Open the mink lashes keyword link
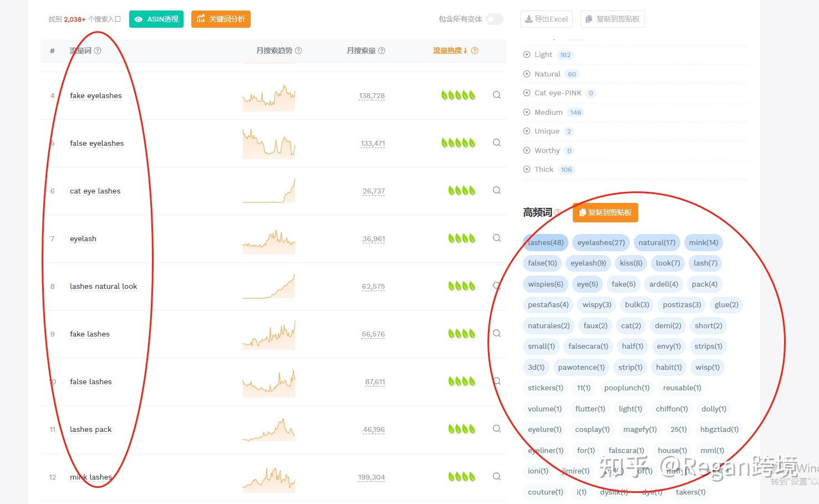The height and width of the screenshot is (504, 819). [91, 477]
